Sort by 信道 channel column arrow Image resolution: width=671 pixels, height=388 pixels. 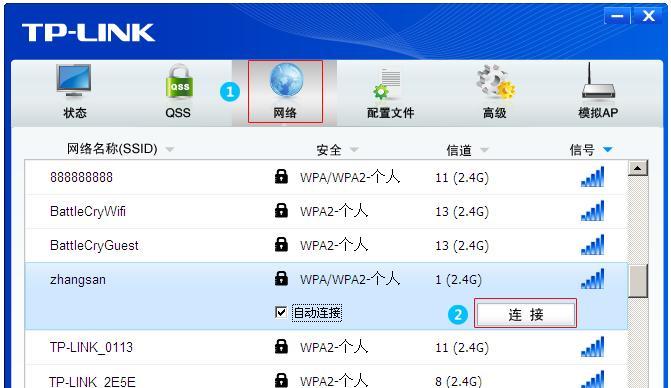tap(484, 149)
